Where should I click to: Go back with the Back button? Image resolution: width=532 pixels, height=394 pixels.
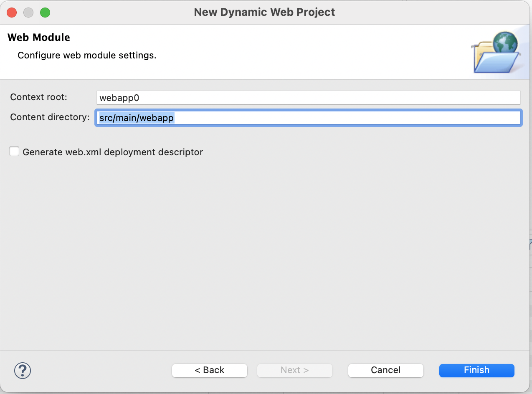[x=210, y=370]
